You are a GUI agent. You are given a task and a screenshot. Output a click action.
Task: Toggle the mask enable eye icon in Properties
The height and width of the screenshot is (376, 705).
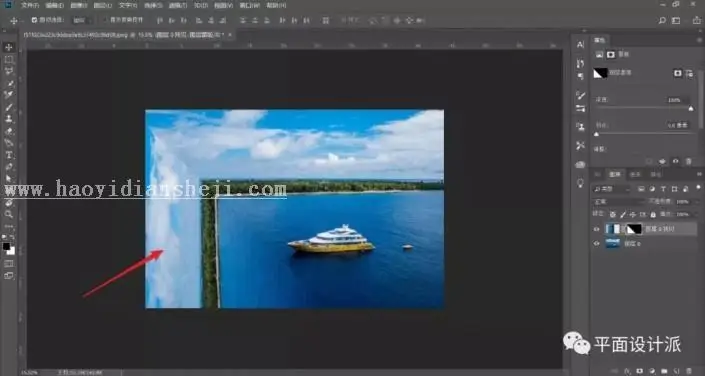point(675,161)
